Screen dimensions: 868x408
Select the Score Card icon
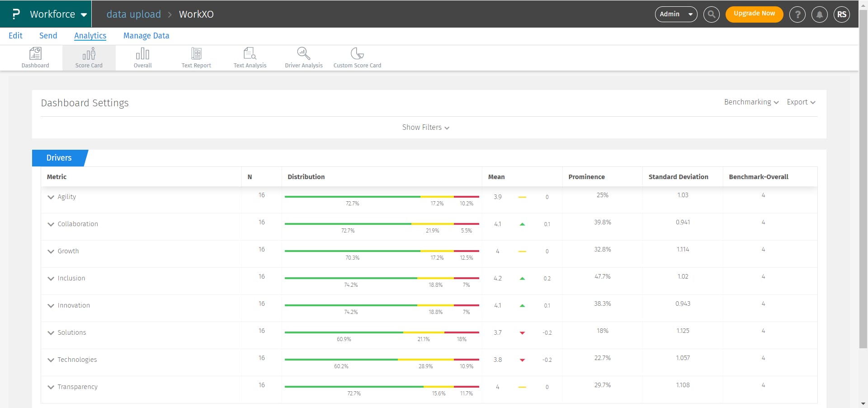pyautogui.click(x=89, y=57)
